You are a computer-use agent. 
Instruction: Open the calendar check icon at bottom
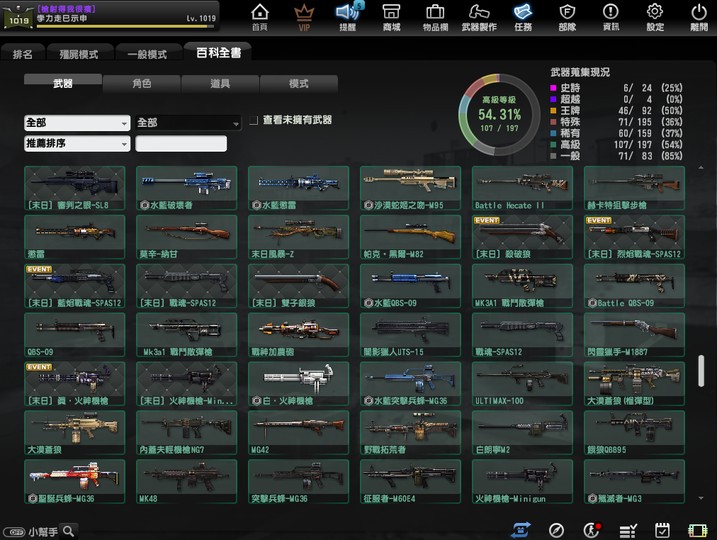tap(662, 530)
